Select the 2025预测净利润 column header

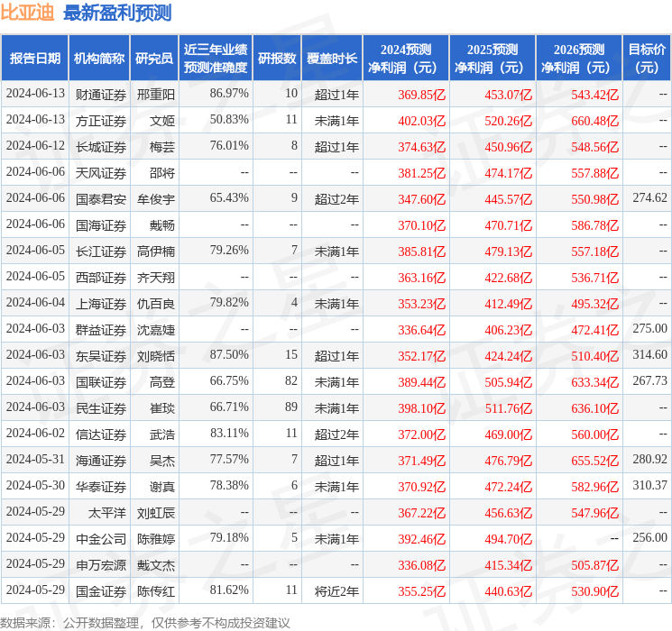point(492,59)
